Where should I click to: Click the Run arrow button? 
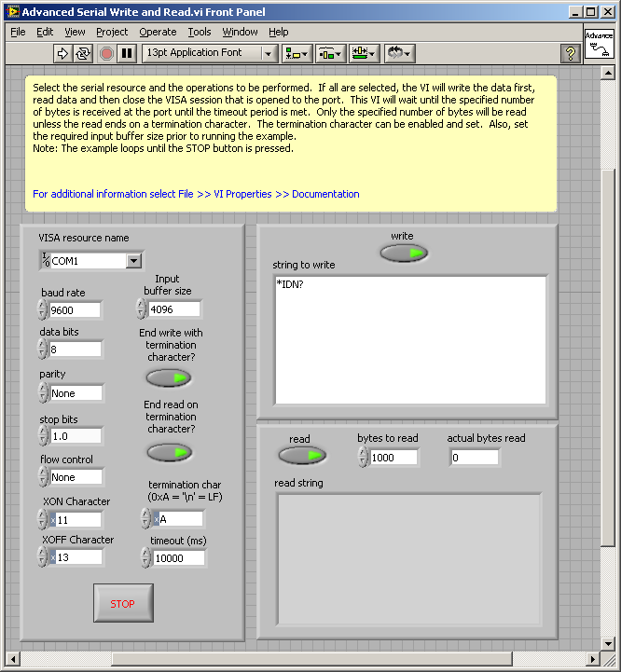63,53
